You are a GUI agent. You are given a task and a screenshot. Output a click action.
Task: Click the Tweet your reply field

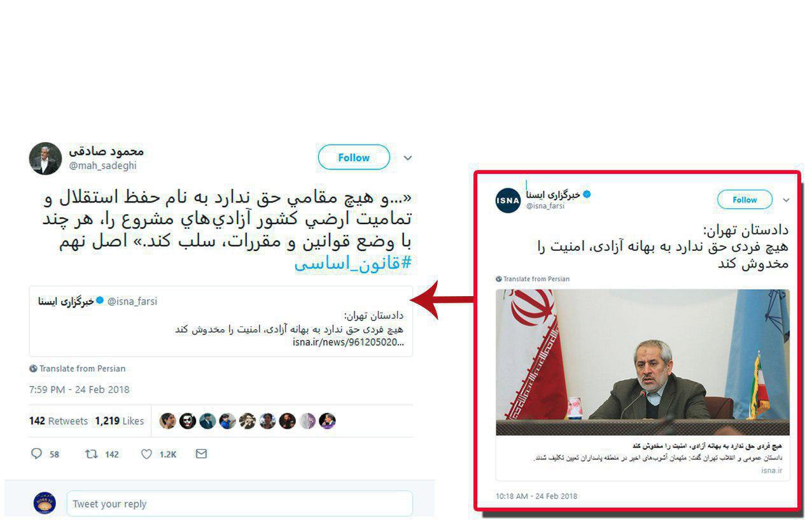tap(240, 504)
